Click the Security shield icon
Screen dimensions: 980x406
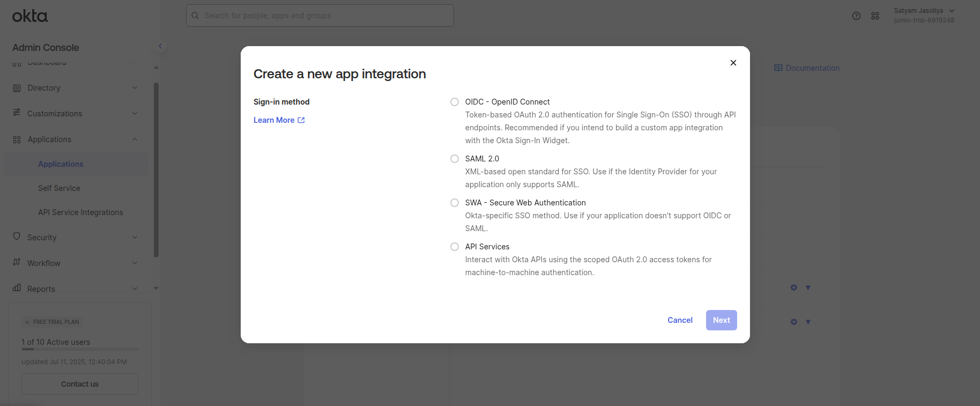point(17,237)
